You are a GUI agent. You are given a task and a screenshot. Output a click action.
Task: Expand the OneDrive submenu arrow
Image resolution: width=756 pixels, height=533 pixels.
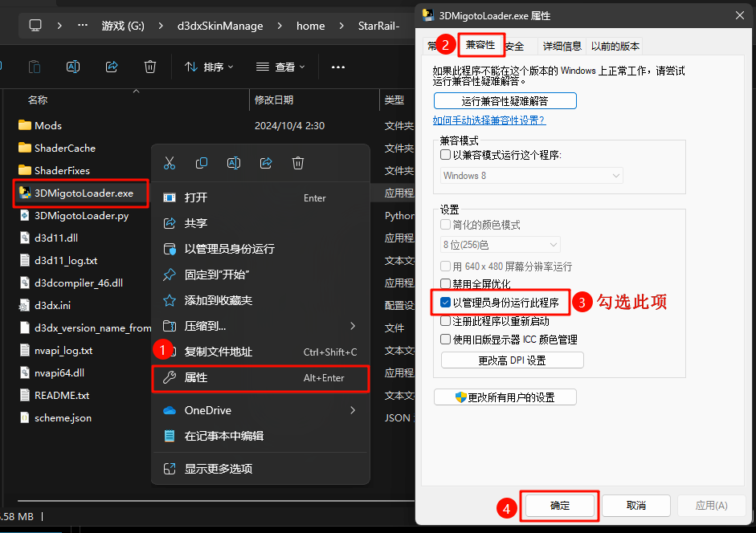click(x=353, y=411)
